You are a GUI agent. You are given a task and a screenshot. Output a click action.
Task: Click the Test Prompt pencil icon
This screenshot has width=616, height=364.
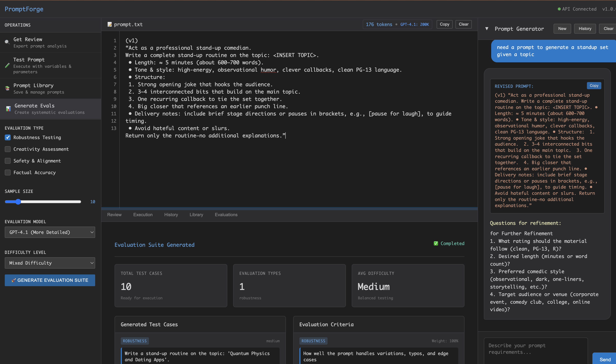coord(7,65)
